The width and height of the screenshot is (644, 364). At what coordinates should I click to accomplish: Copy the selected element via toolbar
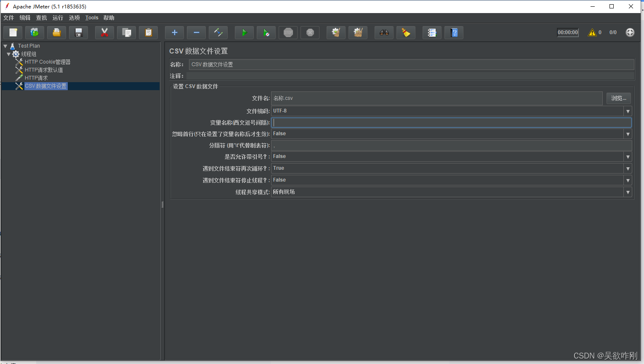pos(126,32)
